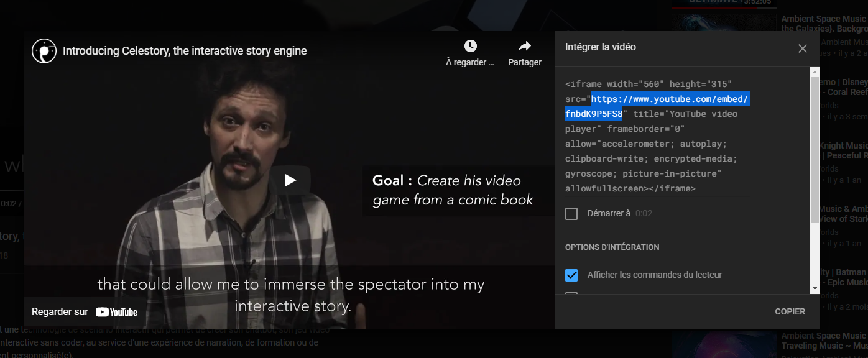Click the YouTube logo in player
The width and height of the screenshot is (868, 358).
[x=116, y=312]
